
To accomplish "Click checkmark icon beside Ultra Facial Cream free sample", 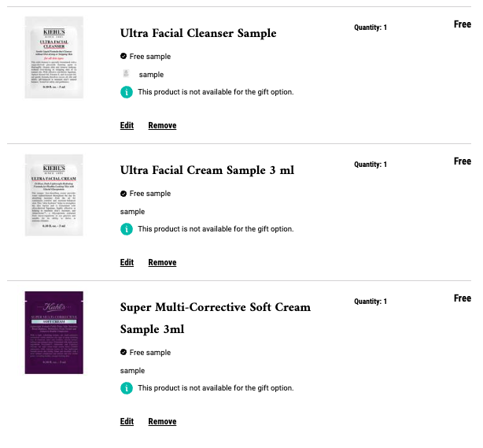I will [124, 194].
